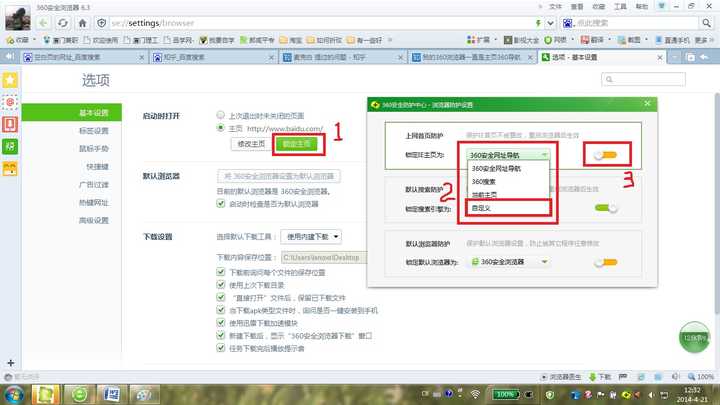This screenshot has height=405, width=720.
Task: Click the 修改主页 button
Action: tap(251, 144)
